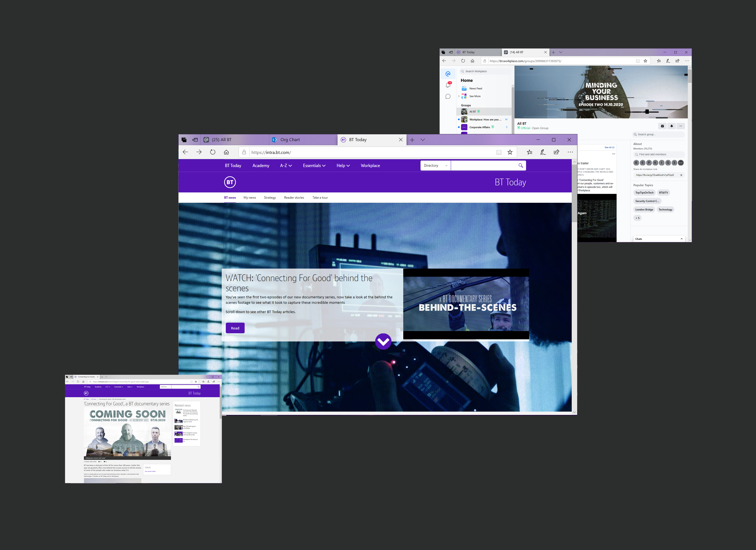Go to home page in front intra.bt.com window
756x550 pixels.
tap(226, 152)
